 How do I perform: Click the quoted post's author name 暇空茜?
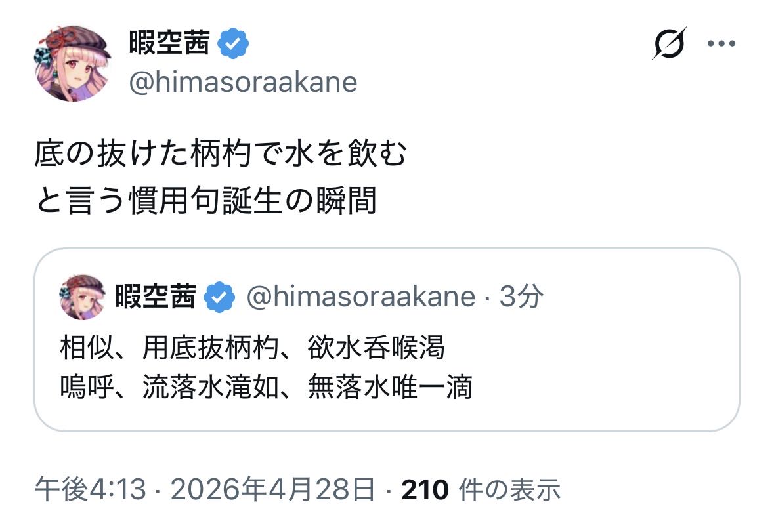155,297
